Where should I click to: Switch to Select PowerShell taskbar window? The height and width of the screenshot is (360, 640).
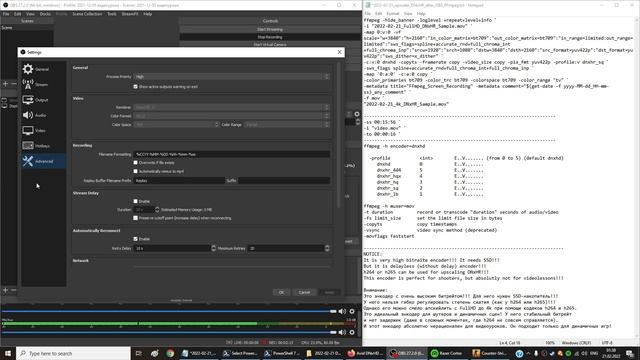click(x=240, y=353)
